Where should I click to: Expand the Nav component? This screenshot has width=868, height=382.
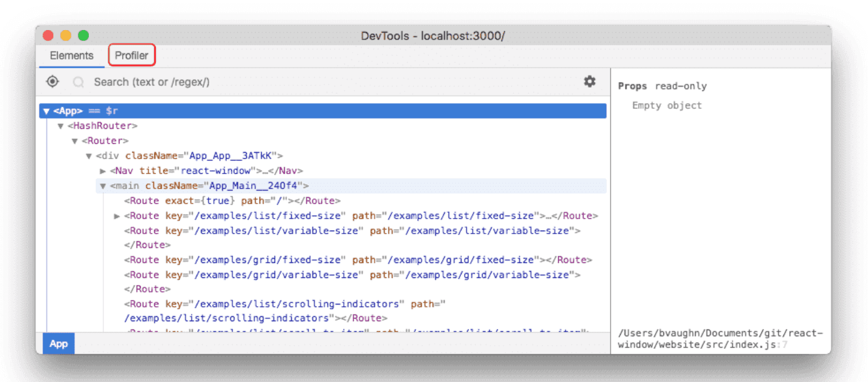pos(103,170)
